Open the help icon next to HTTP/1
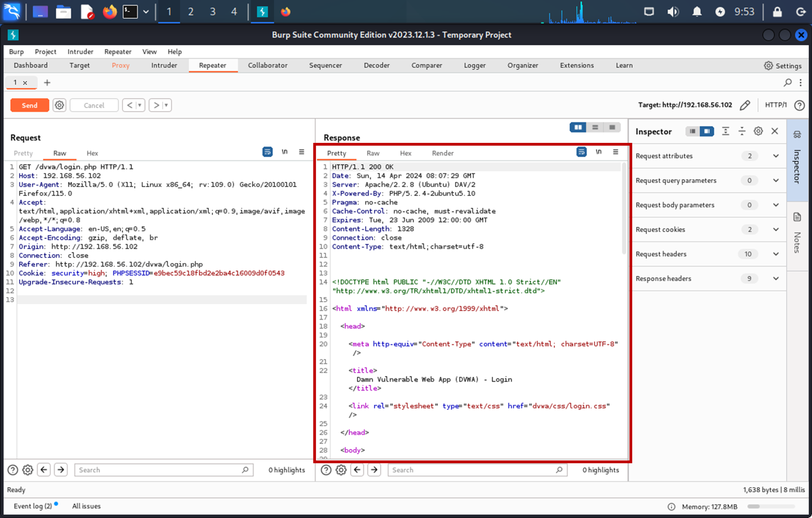 pyautogui.click(x=799, y=105)
